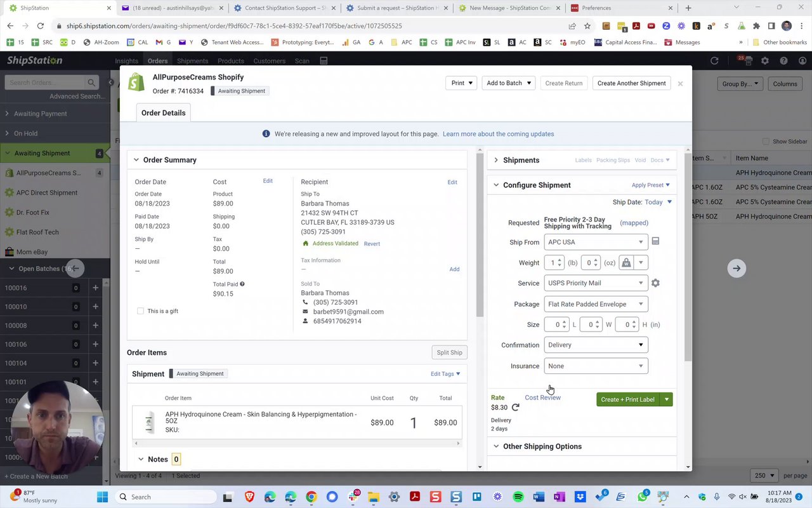812x508 pixels.
Task: Open the account user icon in header
Action: 801,61
